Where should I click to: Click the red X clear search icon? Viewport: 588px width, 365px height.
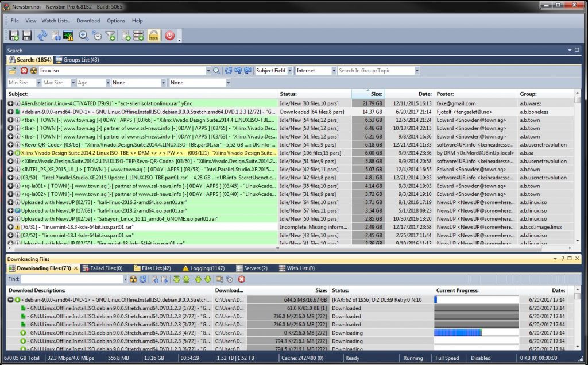[x=24, y=71]
